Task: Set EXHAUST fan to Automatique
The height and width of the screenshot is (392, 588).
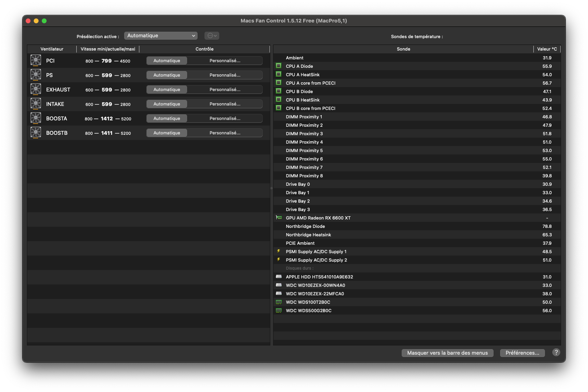Action: tap(167, 89)
